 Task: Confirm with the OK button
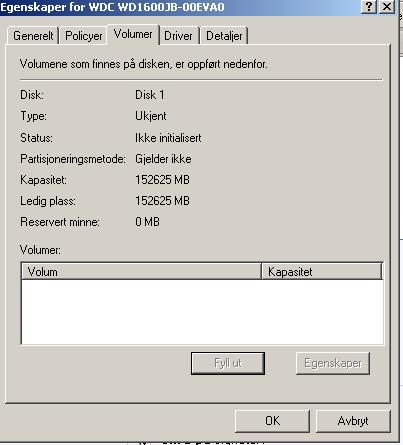(x=272, y=421)
